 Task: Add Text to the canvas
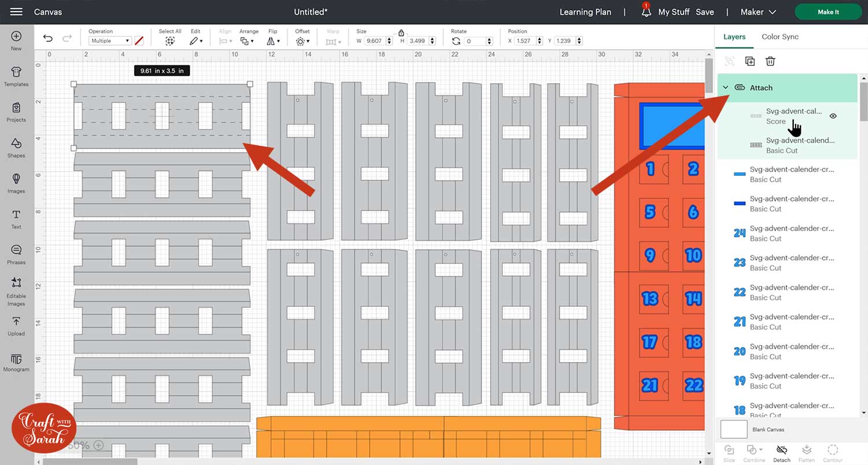tap(16, 219)
